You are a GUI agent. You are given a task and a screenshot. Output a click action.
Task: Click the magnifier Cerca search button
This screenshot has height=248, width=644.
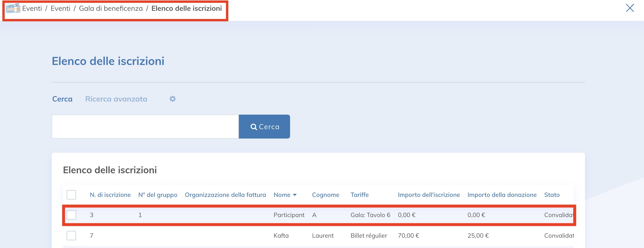tap(264, 127)
